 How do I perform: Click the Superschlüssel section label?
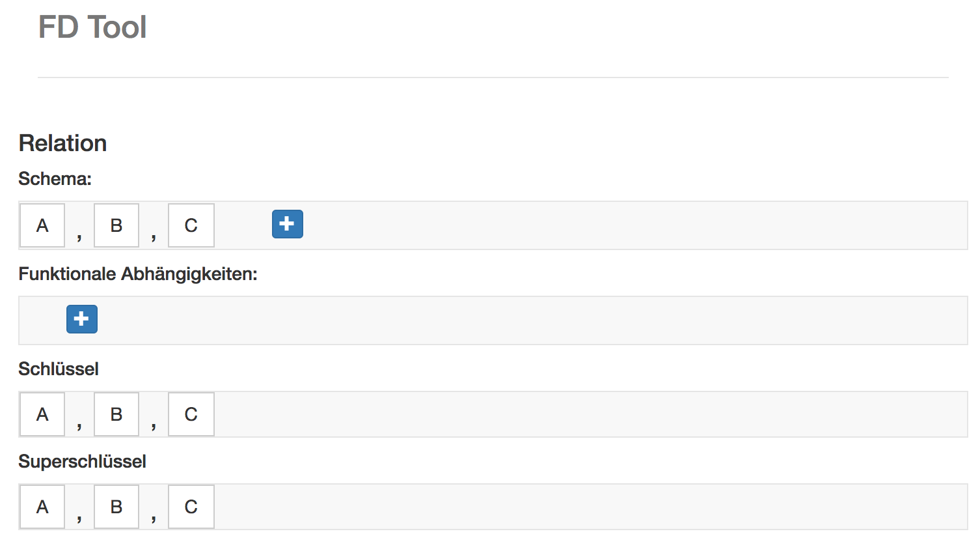click(x=82, y=461)
